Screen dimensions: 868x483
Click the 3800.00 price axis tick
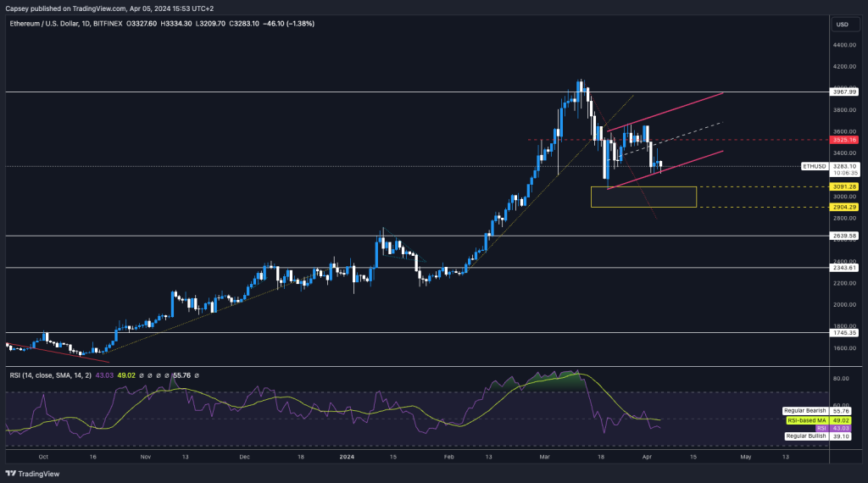click(844, 109)
